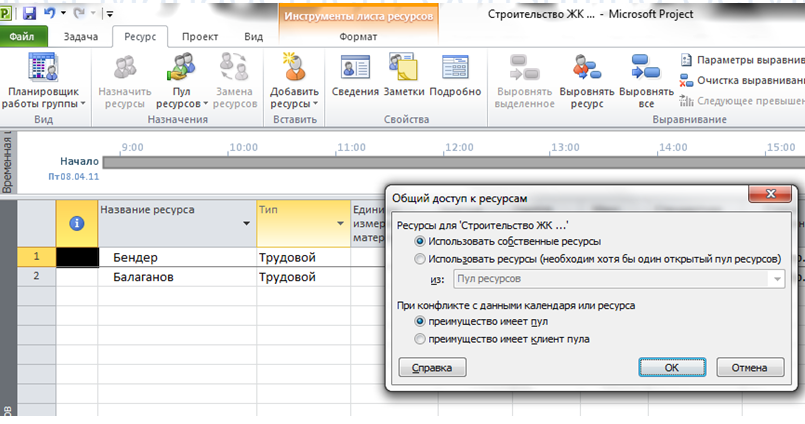805x424 pixels.
Task: Switch to the Ресурс tab
Action: (x=140, y=36)
